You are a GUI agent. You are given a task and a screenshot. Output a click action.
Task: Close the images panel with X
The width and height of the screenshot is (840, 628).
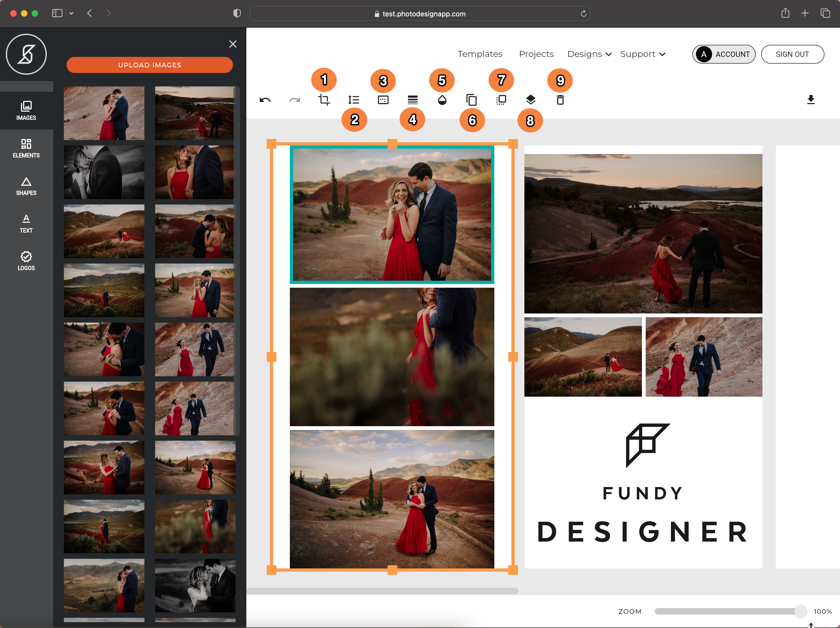pos(233,44)
